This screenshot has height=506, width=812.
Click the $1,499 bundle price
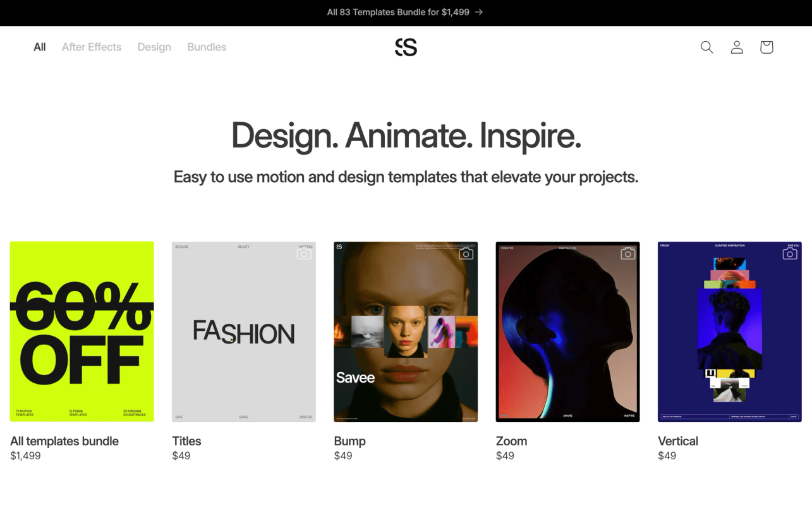25,455
